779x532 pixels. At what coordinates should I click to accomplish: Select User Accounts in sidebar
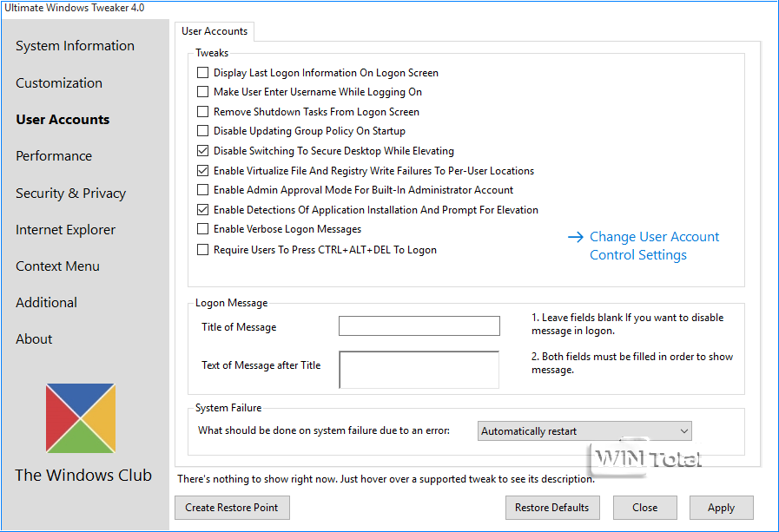63,120
